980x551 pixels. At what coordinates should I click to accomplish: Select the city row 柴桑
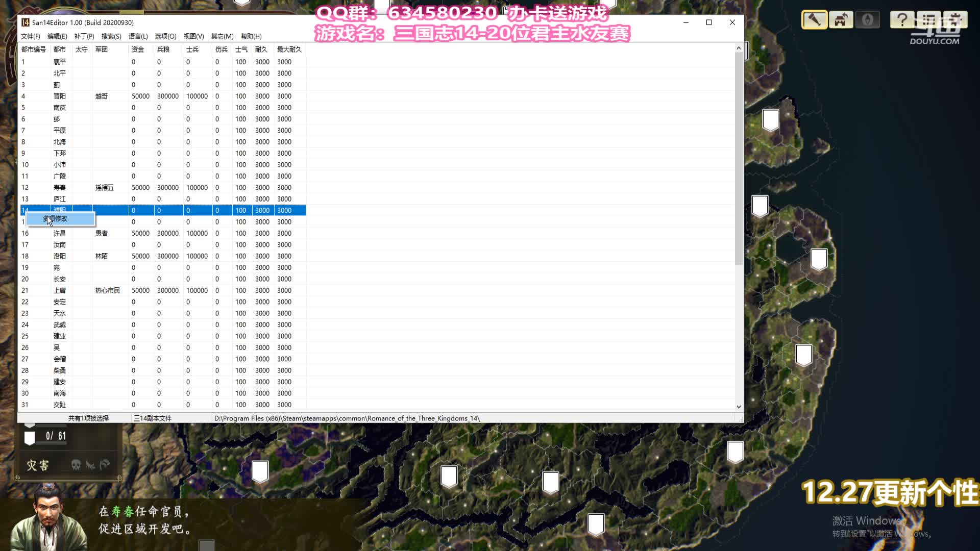click(163, 370)
